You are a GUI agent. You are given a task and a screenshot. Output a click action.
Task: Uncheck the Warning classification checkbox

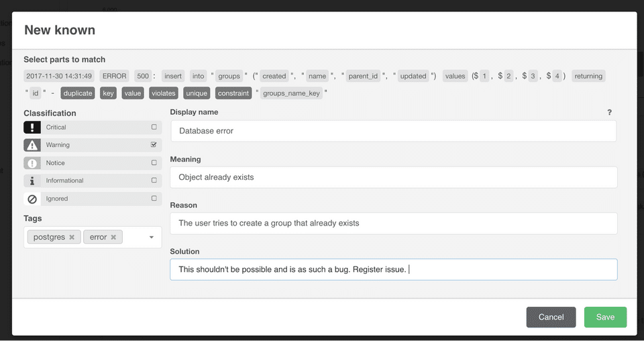[x=154, y=145]
